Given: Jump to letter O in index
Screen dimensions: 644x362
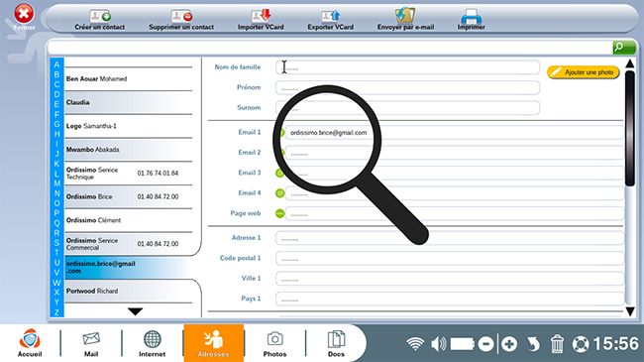Looking at the screenshot, I should pos(56,203).
